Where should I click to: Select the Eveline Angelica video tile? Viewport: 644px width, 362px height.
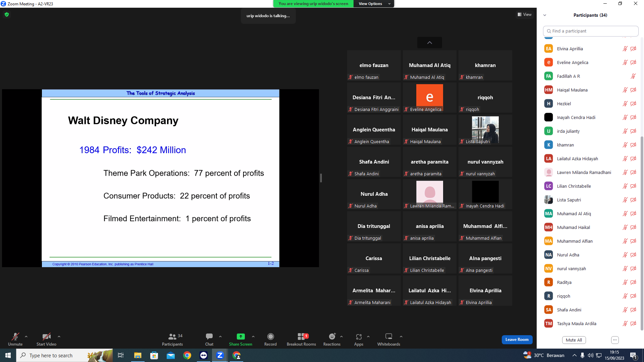tap(430, 98)
